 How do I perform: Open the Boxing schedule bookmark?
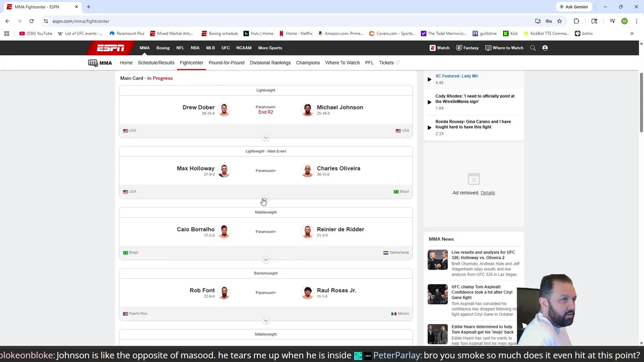click(220, 34)
